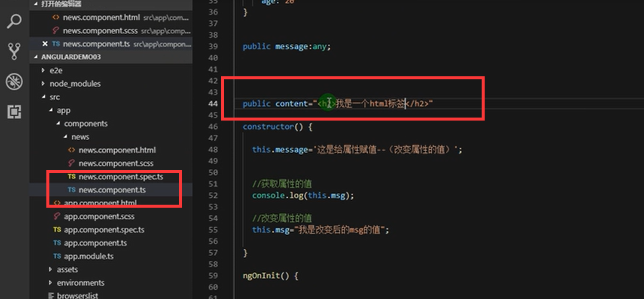Click line number 44 in the editor

coord(214,103)
